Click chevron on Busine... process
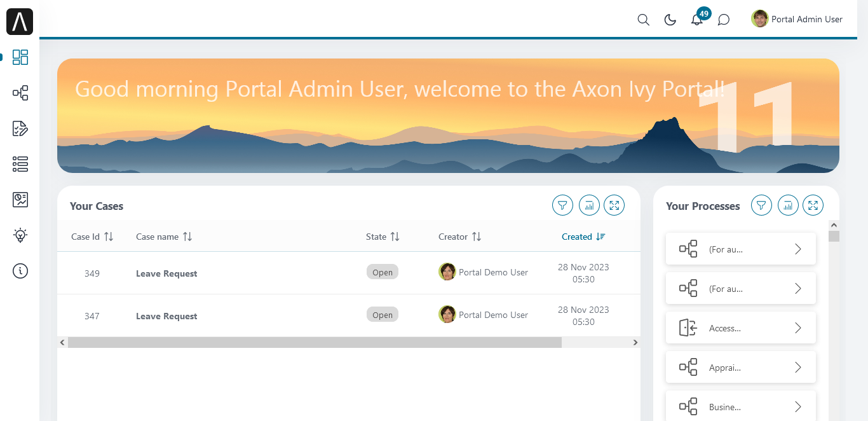This screenshot has height=421, width=868. coord(798,407)
